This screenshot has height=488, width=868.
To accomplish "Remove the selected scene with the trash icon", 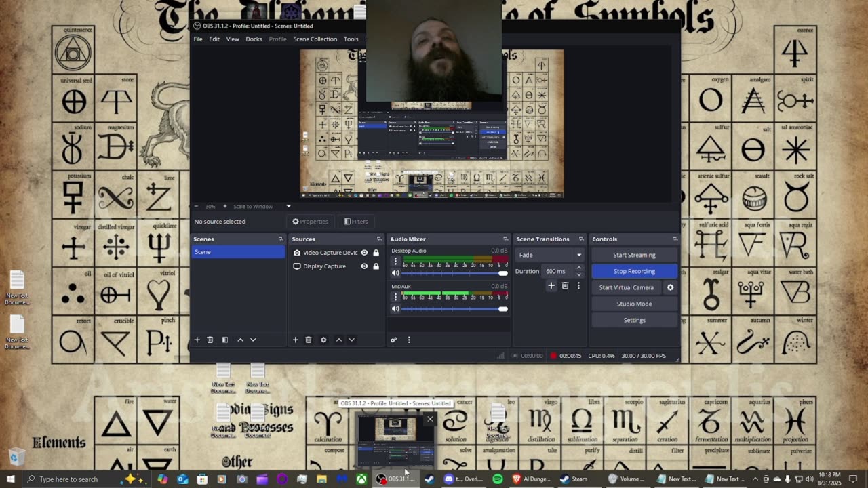I will 210,340.
